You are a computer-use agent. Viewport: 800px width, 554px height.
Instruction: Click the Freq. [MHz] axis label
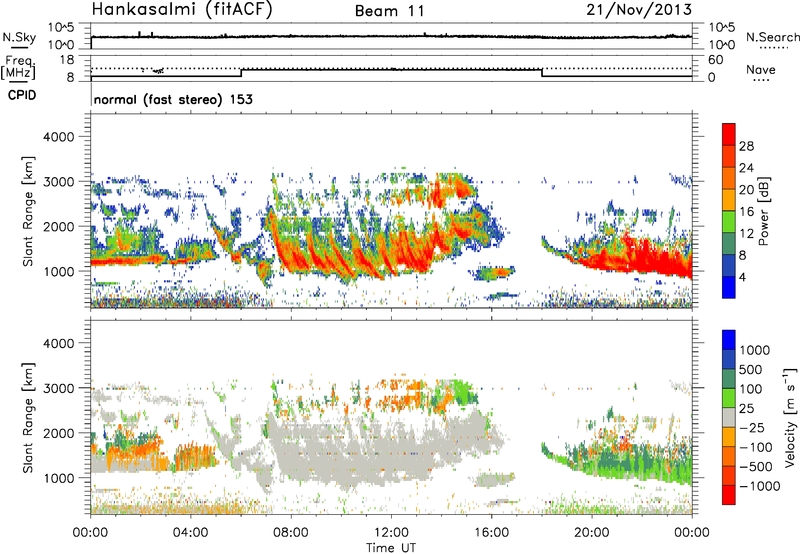[18, 68]
